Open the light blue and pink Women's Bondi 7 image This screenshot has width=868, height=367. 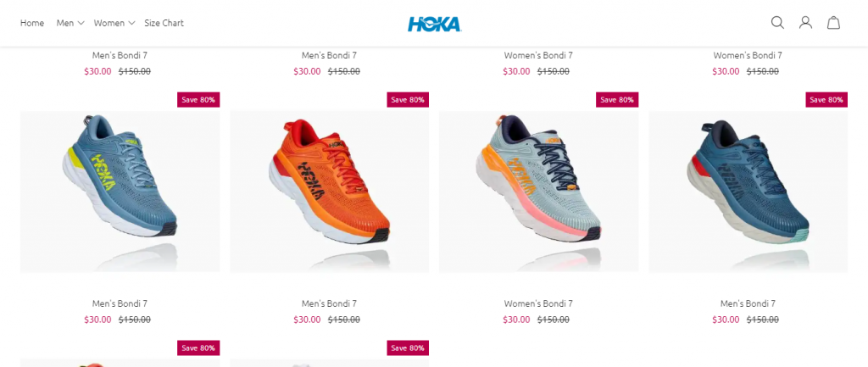[x=538, y=192]
